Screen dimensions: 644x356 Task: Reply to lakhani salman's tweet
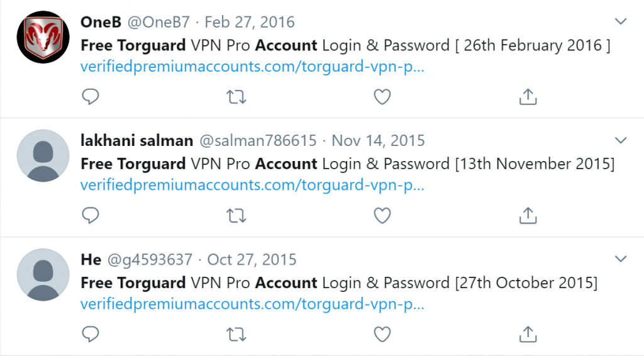point(91,216)
